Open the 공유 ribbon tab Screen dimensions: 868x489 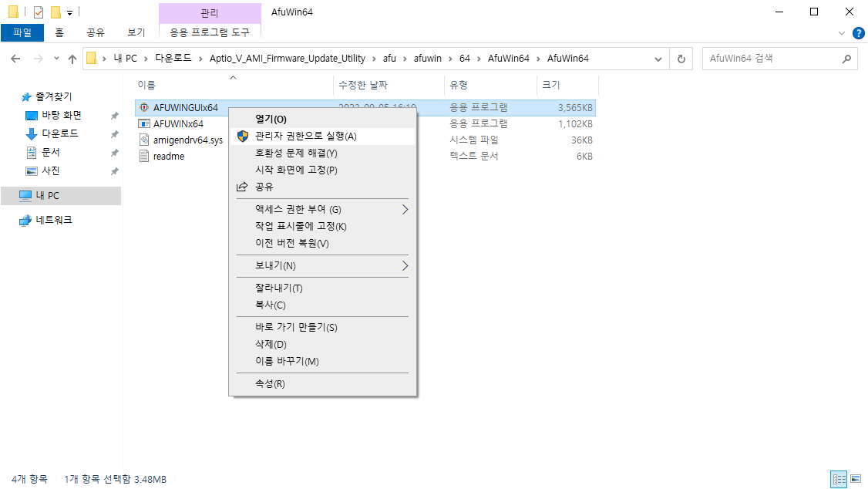pos(96,32)
